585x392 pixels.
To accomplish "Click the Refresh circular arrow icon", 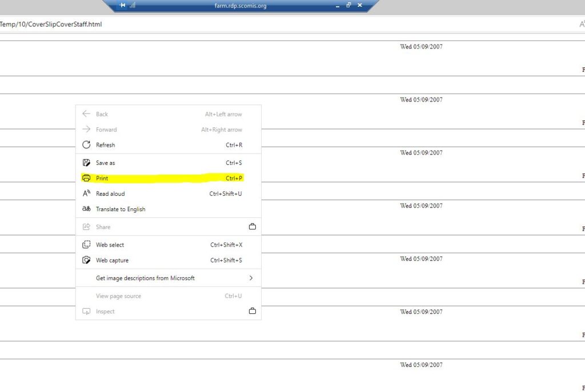I will click(86, 145).
